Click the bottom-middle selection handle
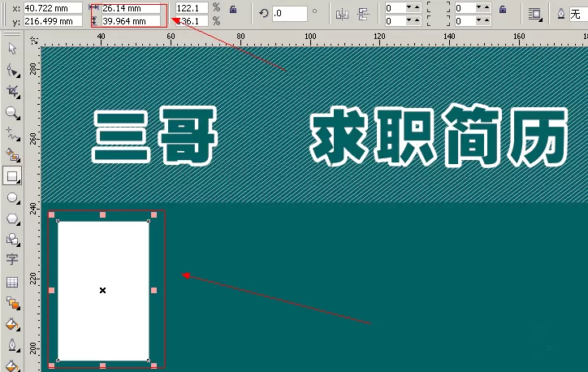Screen dimensions: 588x372 tap(102, 366)
